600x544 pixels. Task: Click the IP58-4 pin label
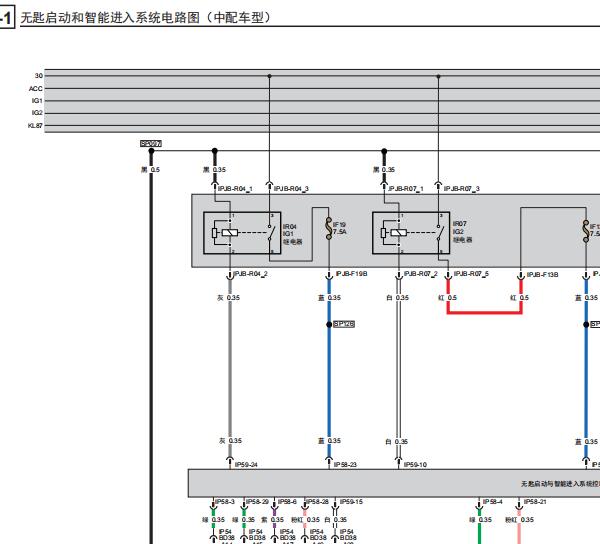(x=493, y=502)
